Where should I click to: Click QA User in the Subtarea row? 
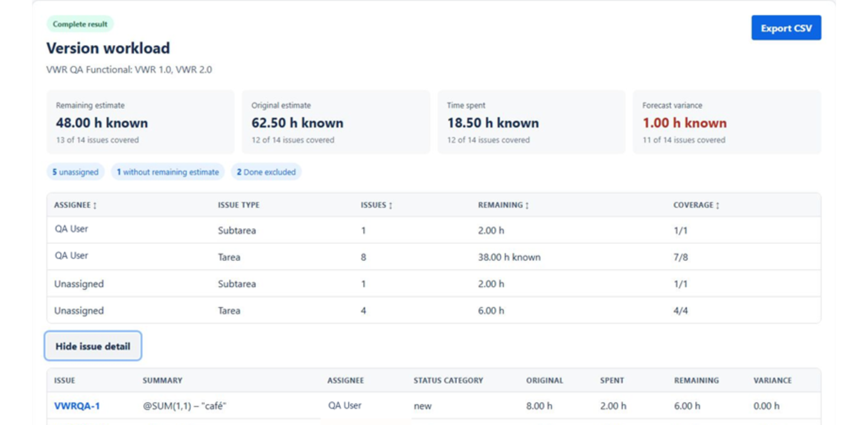[x=71, y=229]
